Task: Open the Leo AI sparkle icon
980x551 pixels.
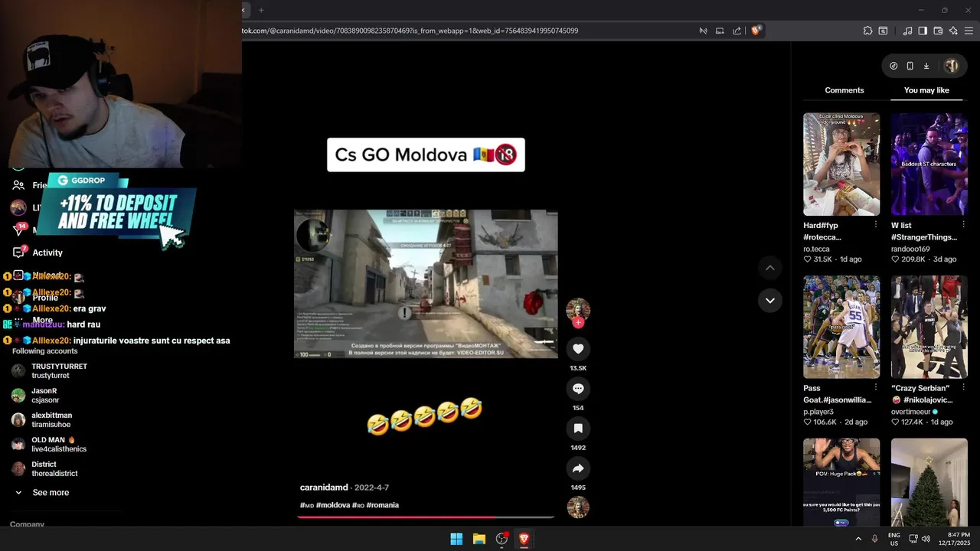Action: 953,31
